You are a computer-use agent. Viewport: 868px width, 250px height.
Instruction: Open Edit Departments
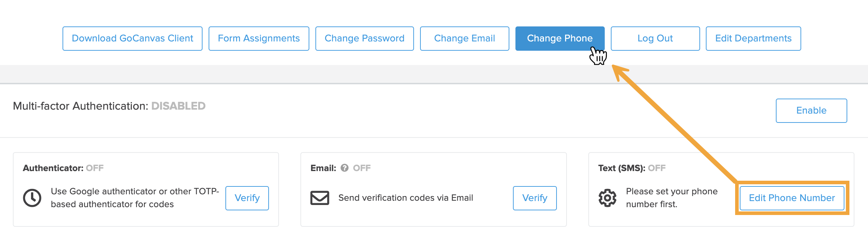point(753,39)
